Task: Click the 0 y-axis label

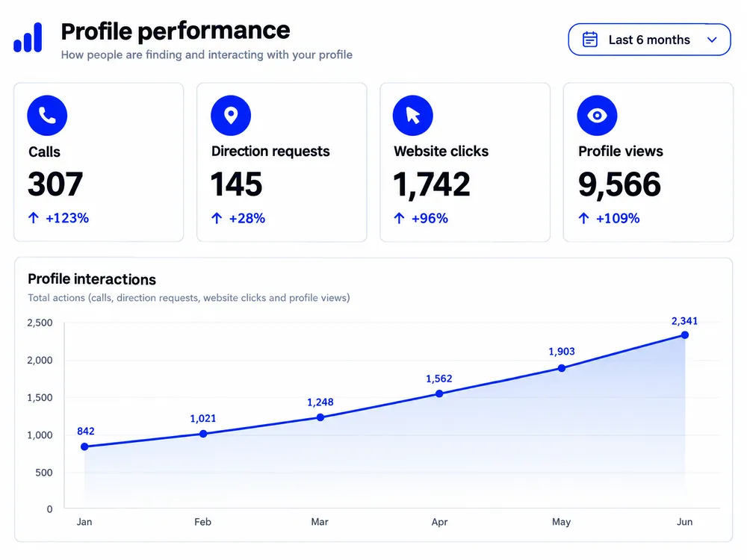Action: tap(49, 509)
